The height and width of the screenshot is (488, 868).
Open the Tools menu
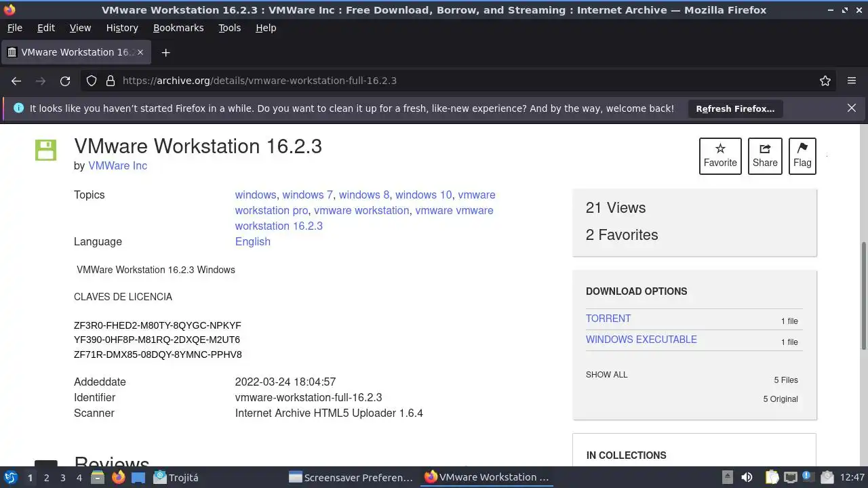[x=229, y=28]
